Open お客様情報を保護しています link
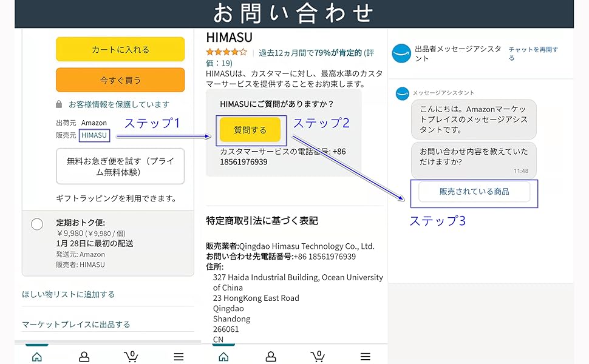This screenshot has width=589, height=364. point(118,104)
